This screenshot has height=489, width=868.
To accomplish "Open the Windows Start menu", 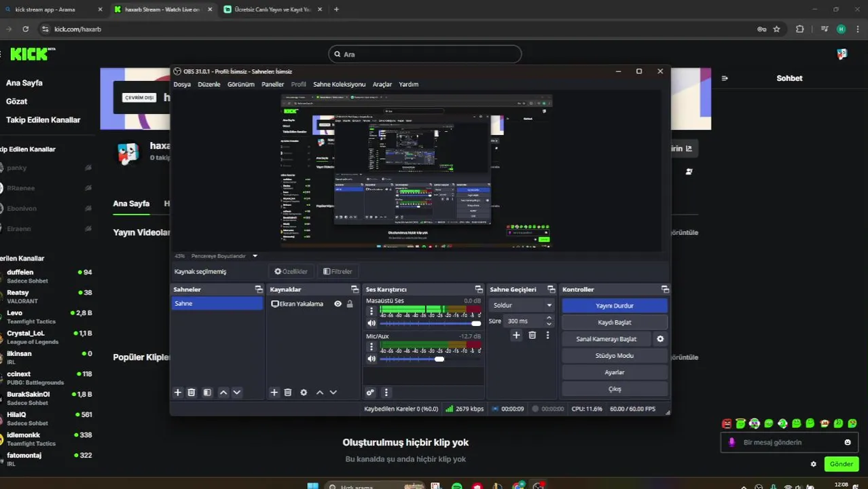I will (x=313, y=486).
